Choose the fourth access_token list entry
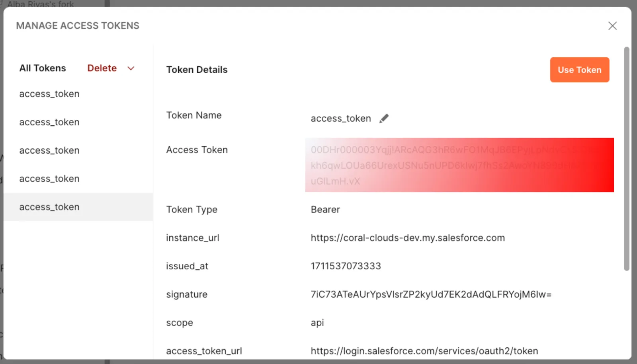 coord(49,179)
